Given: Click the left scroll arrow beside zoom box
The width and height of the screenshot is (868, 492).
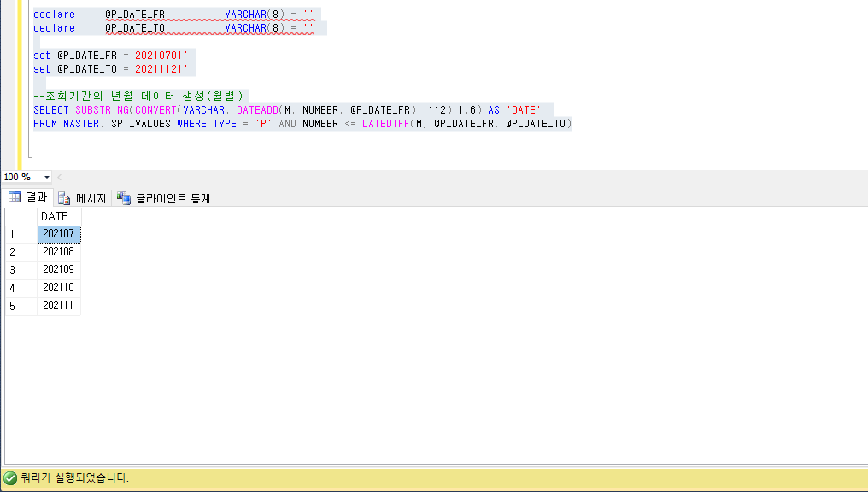Looking at the screenshot, I should tap(59, 177).
